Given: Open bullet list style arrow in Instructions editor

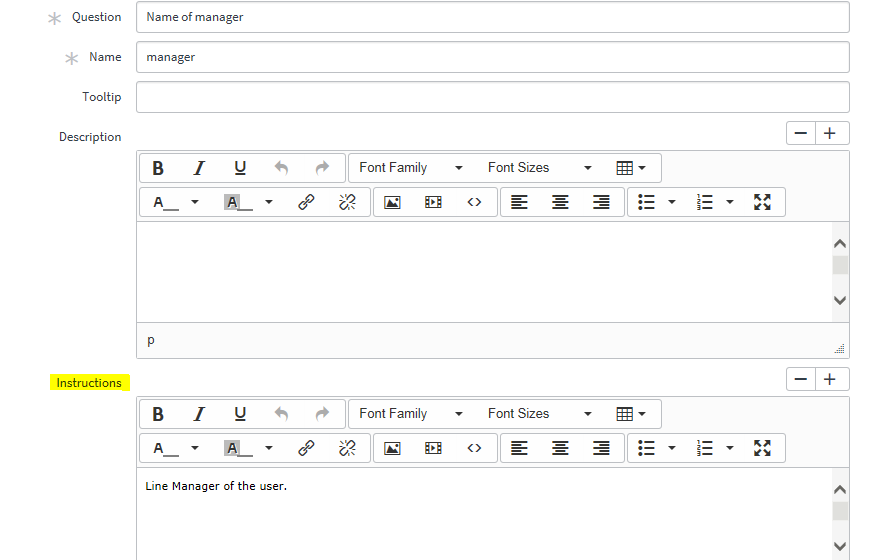Looking at the screenshot, I should [671, 448].
